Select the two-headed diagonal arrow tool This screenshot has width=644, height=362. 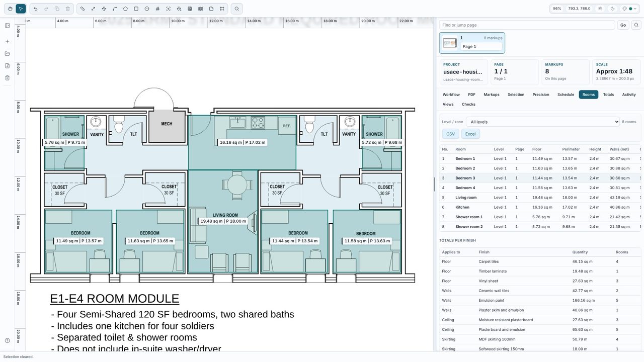[x=93, y=9]
